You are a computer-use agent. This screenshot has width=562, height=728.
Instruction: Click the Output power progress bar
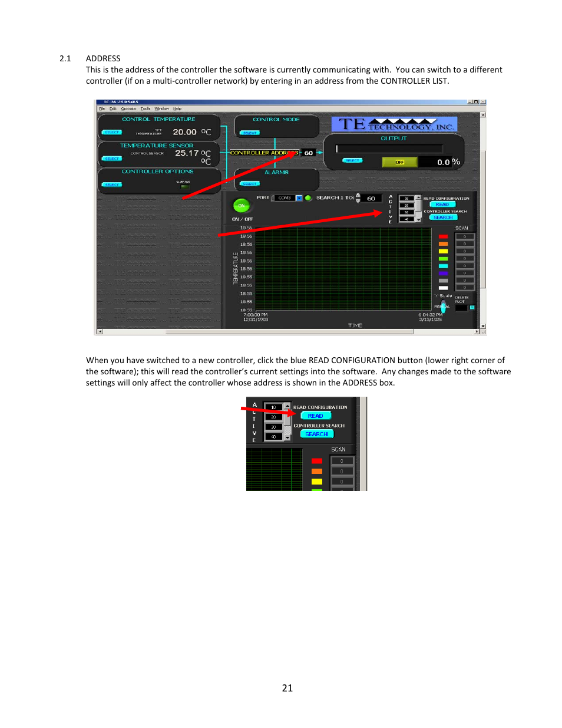click(x=389, y=149)
